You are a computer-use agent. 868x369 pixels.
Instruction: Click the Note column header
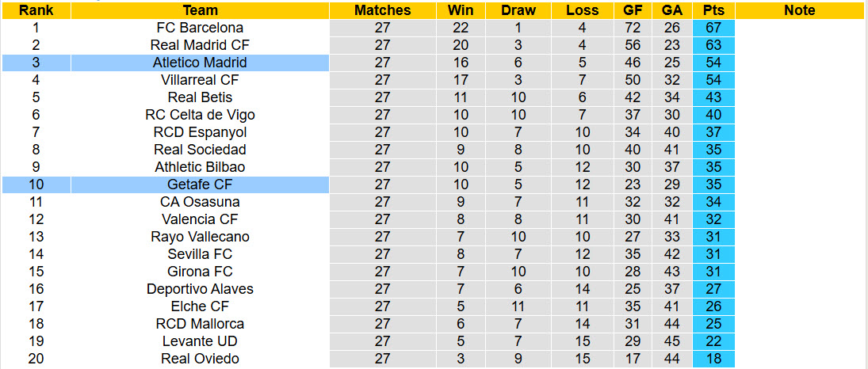click(x=799, y=10)
